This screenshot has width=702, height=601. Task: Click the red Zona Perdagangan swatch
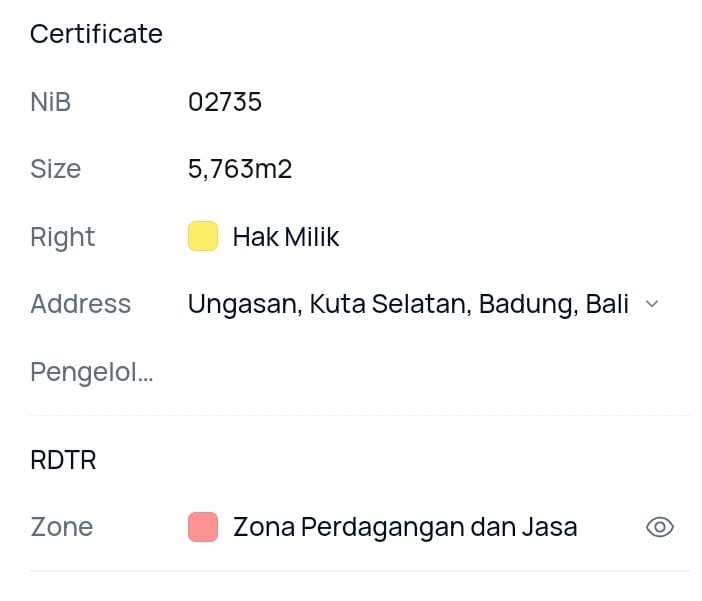(203, 527)
